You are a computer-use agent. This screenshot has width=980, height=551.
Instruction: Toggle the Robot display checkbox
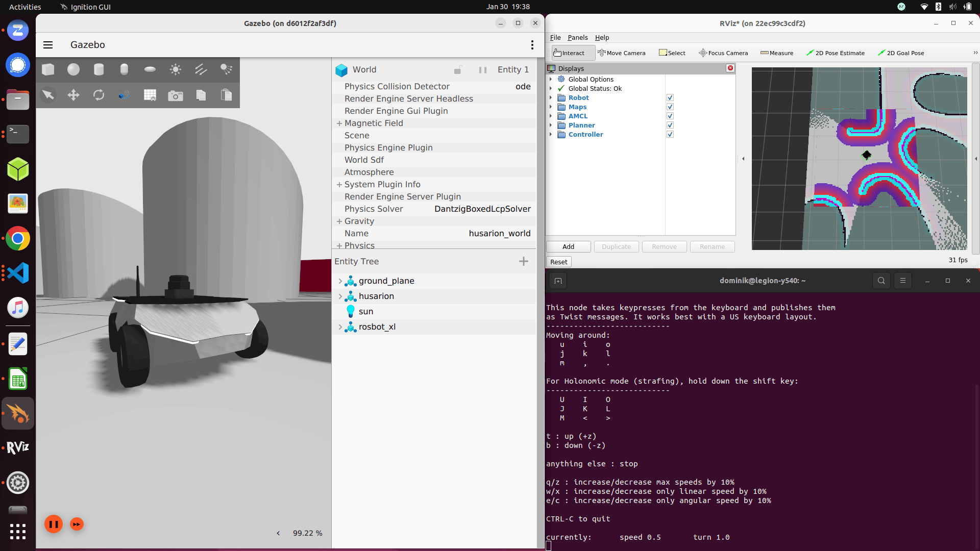pyautogui.click(x=670, y=97)
